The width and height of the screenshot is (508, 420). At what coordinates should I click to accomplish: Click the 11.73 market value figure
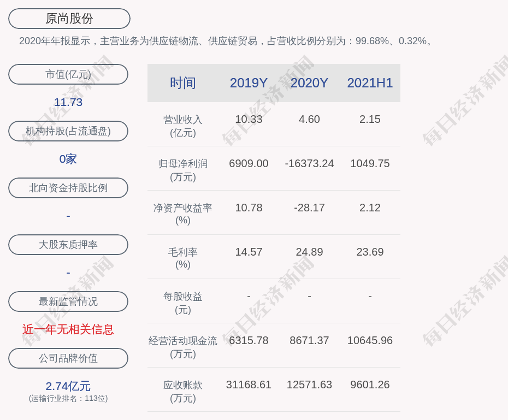(x=68, y=102)
